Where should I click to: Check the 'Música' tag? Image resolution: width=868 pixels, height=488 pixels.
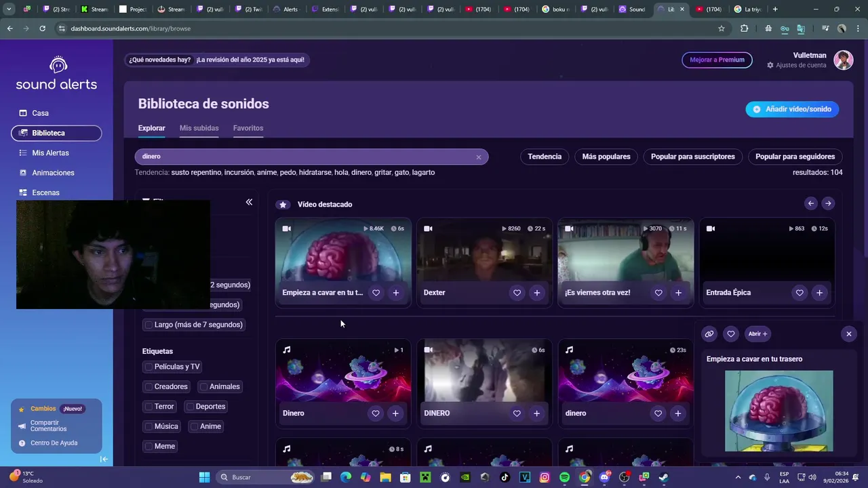click(x=149, y=426)
